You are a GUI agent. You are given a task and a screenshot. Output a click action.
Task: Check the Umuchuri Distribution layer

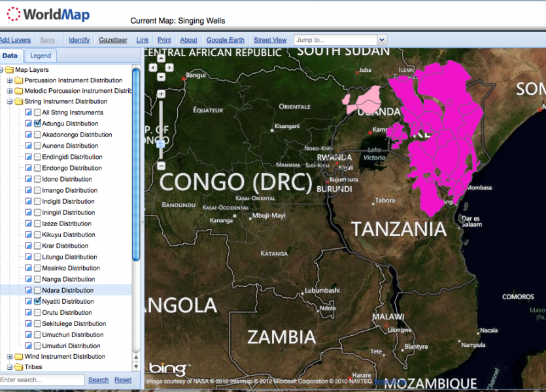38,335
